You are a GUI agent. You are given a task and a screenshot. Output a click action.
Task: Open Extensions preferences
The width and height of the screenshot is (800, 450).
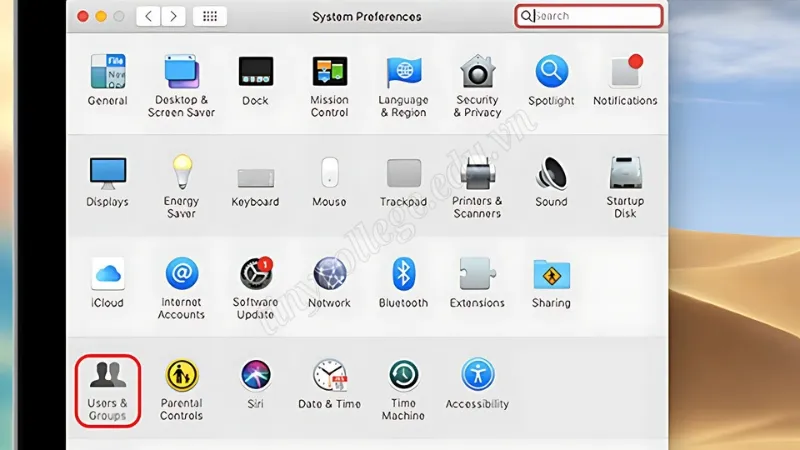[x=477, y=282]
